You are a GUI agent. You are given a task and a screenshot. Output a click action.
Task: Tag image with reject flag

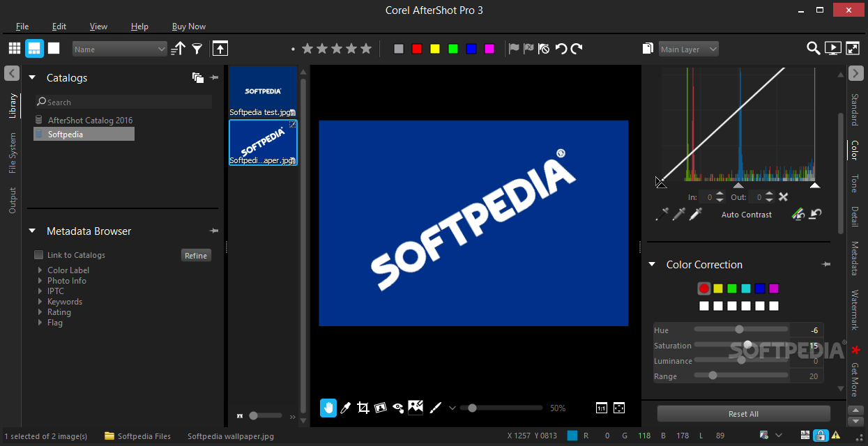(x=528, y=49)
